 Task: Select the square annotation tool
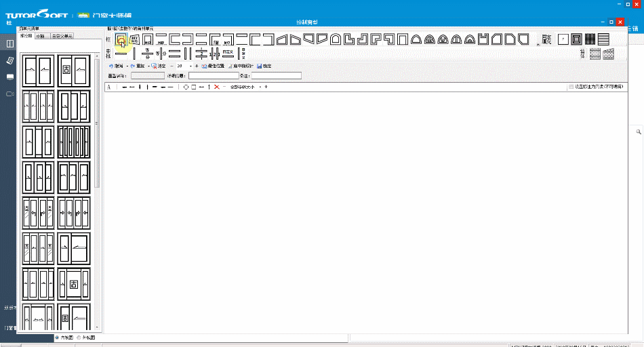pyautogui.click(x=194, y=87)
